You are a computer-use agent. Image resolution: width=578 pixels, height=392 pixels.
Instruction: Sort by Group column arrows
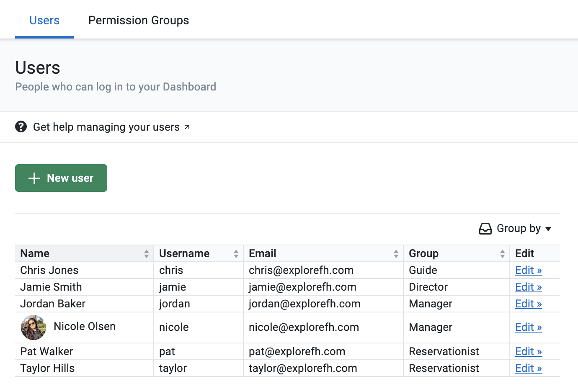tap(502, 253)
